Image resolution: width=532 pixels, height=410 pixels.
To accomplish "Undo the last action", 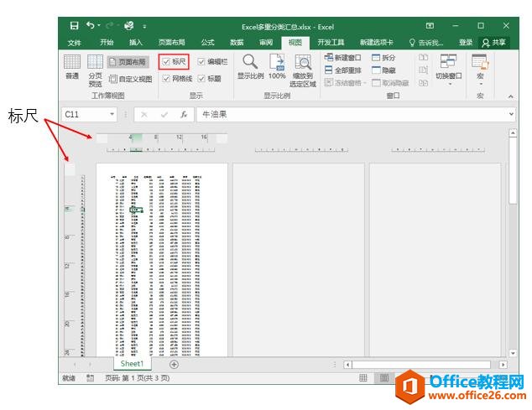I will (x=90, y=25).
